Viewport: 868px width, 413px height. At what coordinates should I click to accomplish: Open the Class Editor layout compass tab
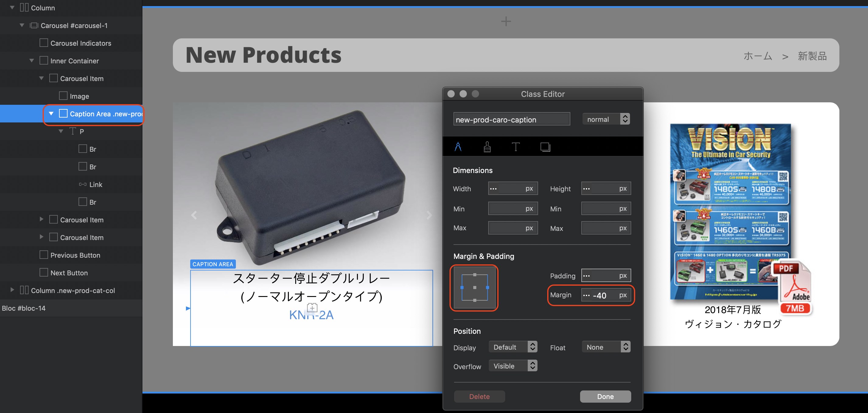[x=458, y=147]
